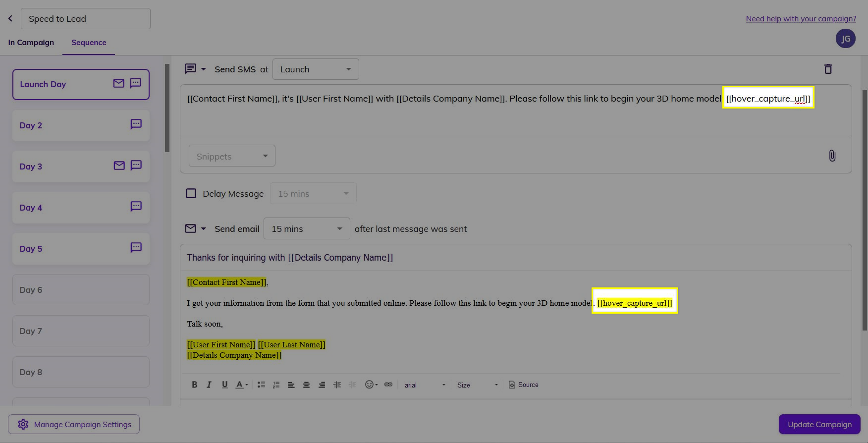Viewport: 868px width, 443px height.
Task: Switch to the In Campaign tab
Action: 31,43
